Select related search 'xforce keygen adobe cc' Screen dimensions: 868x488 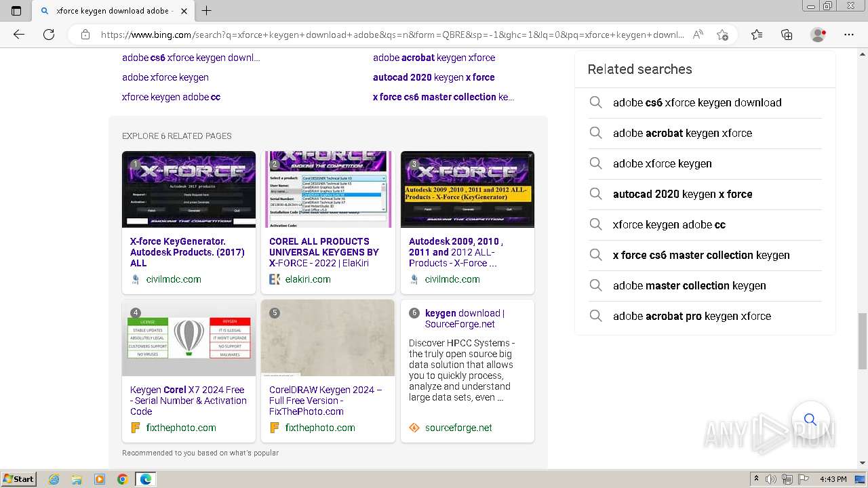(x=705, y=224)
